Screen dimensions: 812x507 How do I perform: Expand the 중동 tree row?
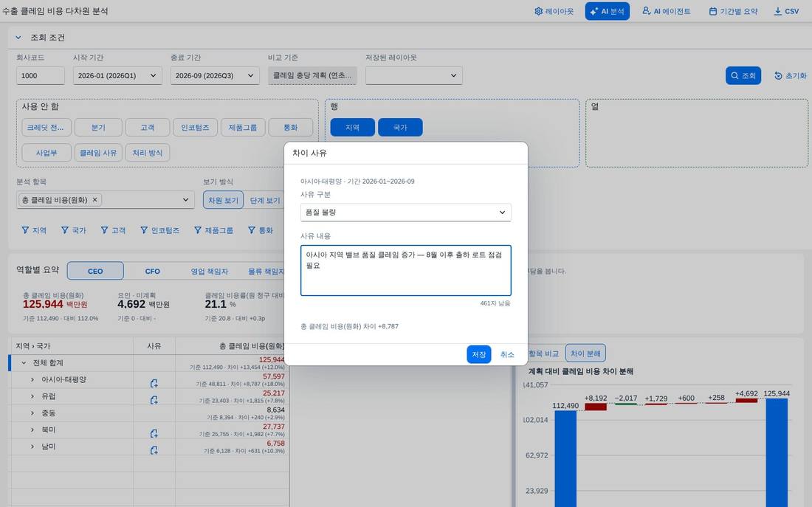pyautogui.click(x=32, y=413)
